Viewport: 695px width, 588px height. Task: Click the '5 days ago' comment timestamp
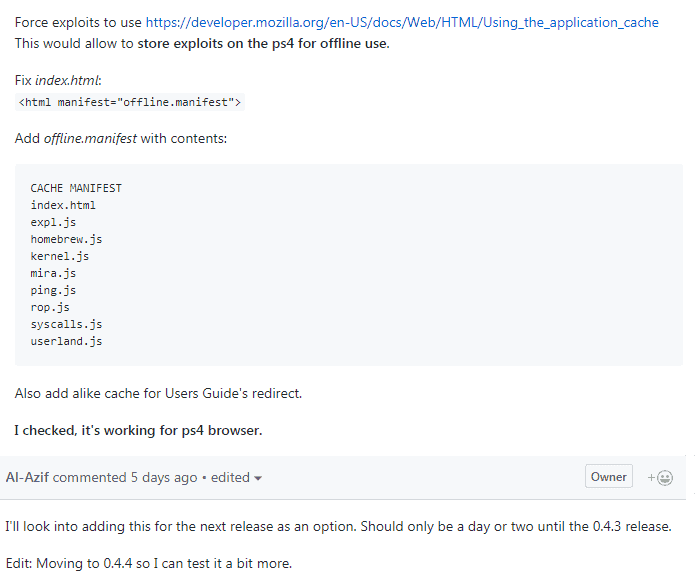164,477
